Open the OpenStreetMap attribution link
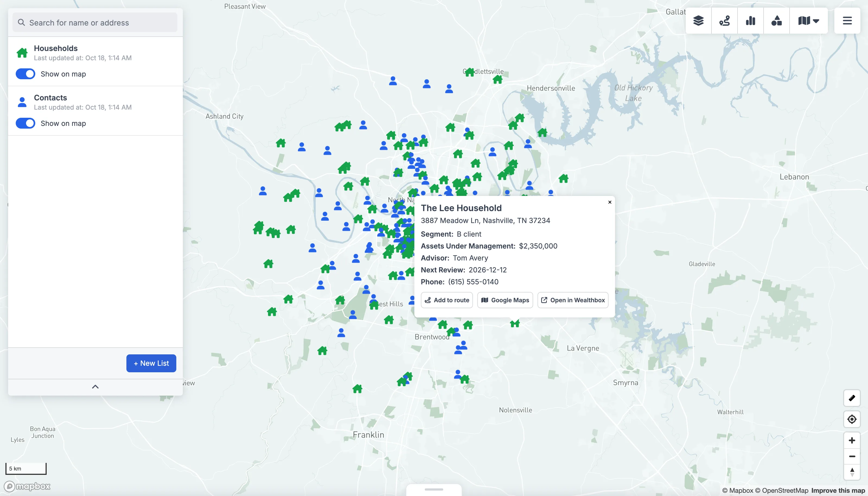The width and height of the screenshot is (868, 496). pyautogui.click(x=781, y=491)
